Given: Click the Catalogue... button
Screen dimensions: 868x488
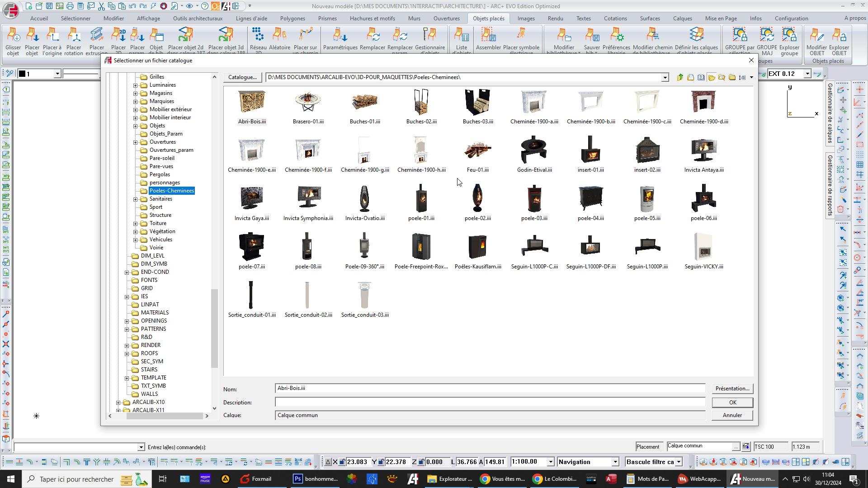Looking at the screenshot, I should point(242,77).
